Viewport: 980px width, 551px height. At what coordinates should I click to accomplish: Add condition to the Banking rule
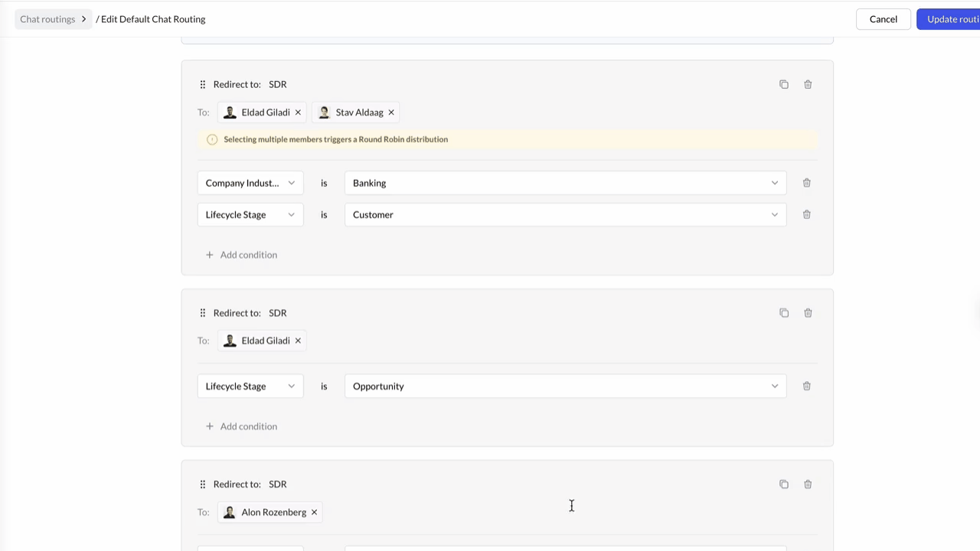(x=241, y=255)
